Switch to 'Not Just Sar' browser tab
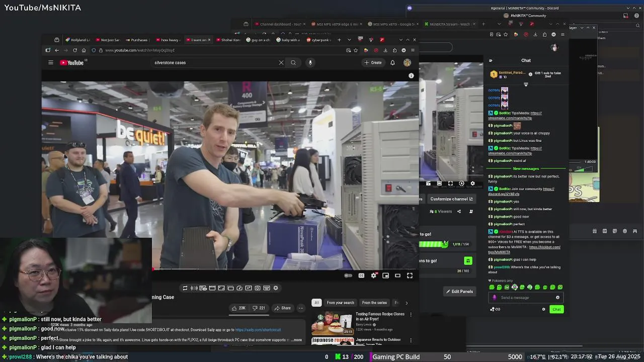Viewport: 644px width, 362px height. point(108,40)
